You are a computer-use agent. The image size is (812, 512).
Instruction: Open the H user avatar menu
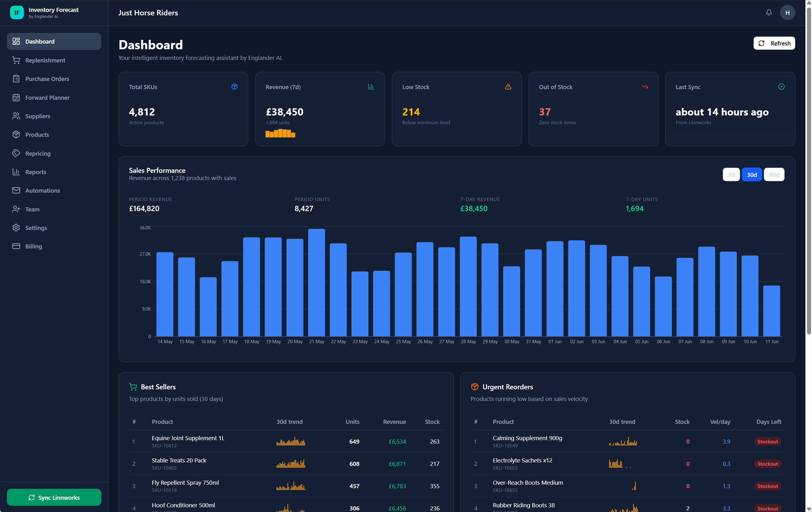click(787, 13)
